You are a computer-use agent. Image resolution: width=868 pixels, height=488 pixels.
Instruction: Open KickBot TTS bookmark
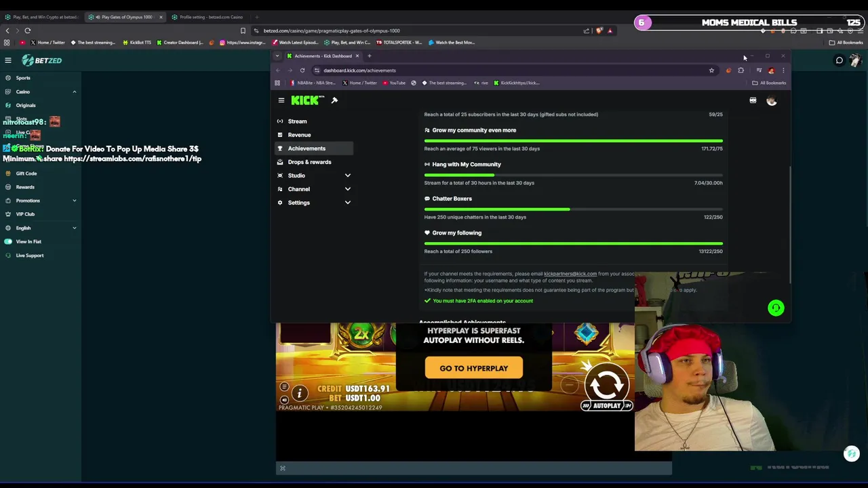[x=137, y=43]
